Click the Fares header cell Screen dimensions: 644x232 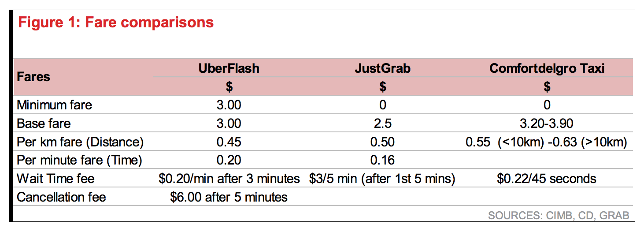(33, 77)
